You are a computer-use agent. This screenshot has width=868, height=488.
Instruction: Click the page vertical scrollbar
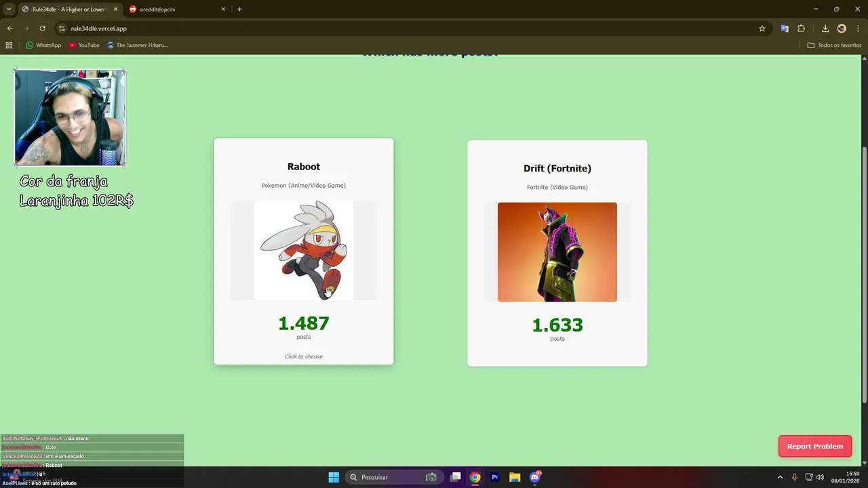864,274
